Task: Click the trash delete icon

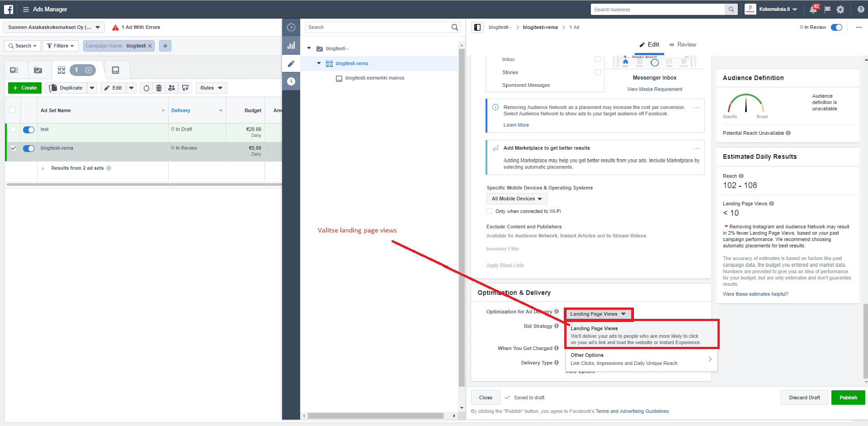Action: click(159, 88)
